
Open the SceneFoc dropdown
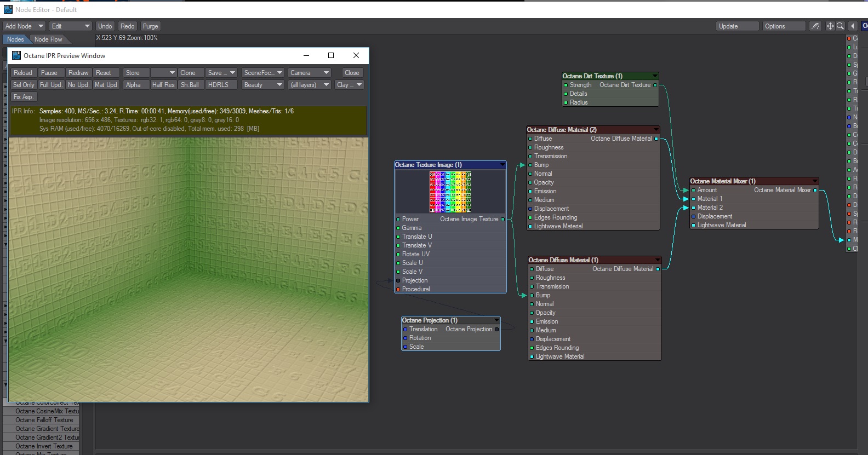coord(263,73)
